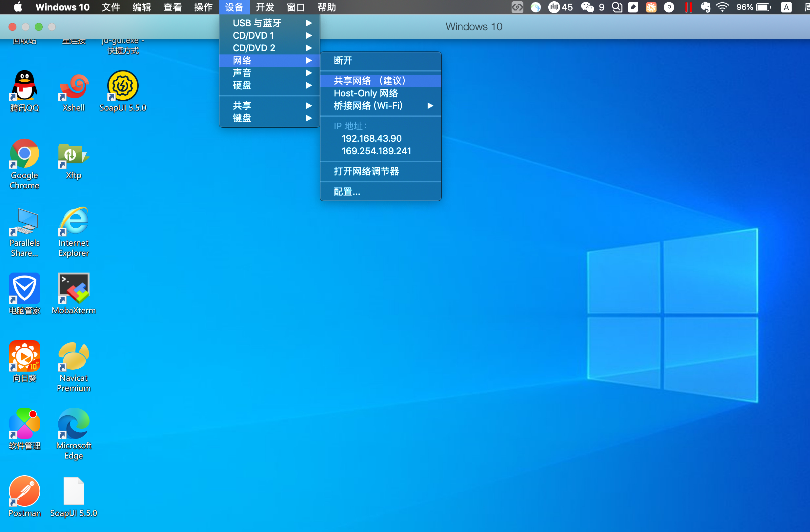Image resolution: width=810 pixels, height=532 pixels.
Task: Launch Microsoft Edge from the desktop
Action: tap(73, 434)
